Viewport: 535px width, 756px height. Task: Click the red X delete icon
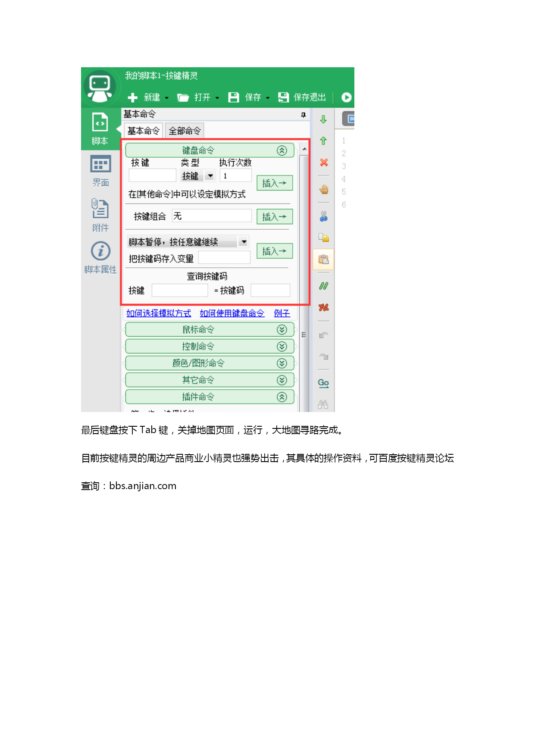324,162
